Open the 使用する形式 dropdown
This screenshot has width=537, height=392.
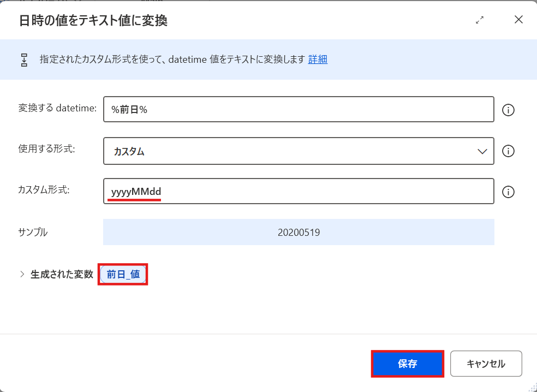pos(299,151)
